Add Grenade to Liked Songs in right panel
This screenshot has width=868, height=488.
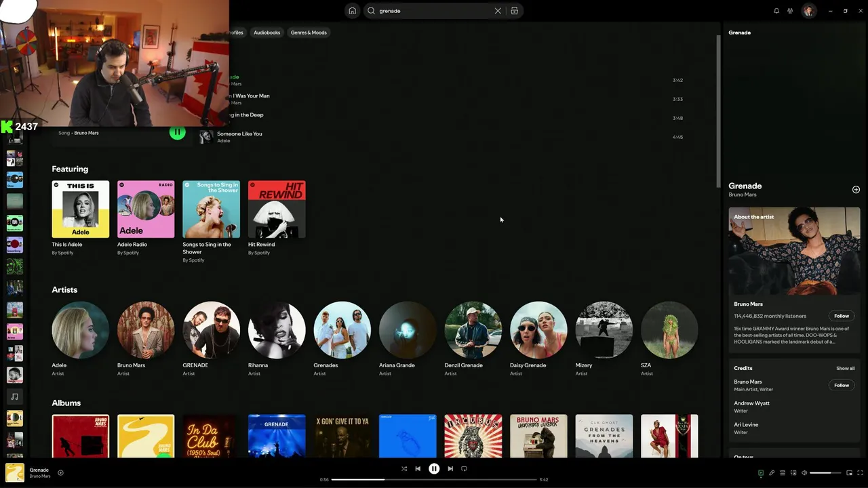[x=856, y=190]
